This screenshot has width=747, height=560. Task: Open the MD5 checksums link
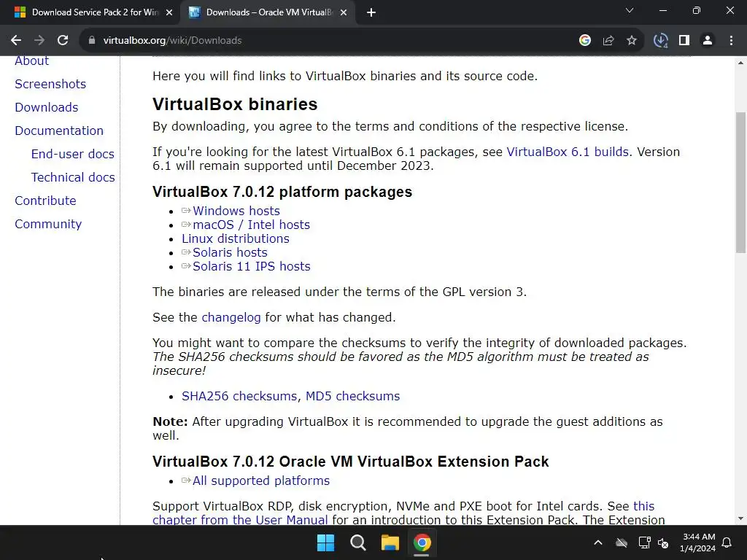(x=352, y=396)
